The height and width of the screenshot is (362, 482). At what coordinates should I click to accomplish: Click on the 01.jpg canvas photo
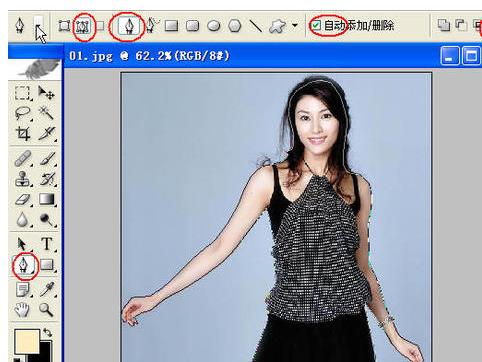pos(277,217)
